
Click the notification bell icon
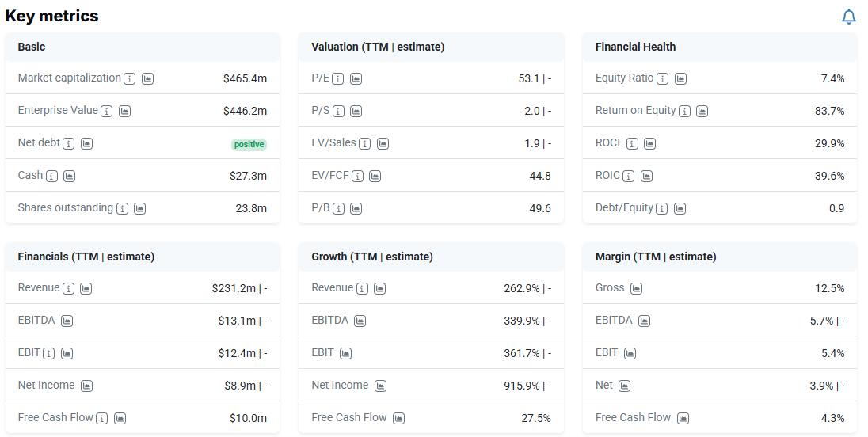click(849, 17)
